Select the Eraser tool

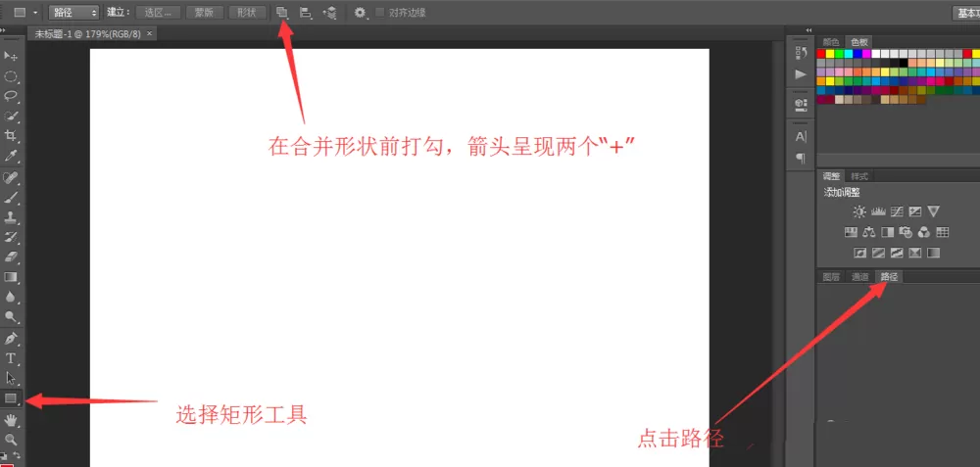[11, 257]
